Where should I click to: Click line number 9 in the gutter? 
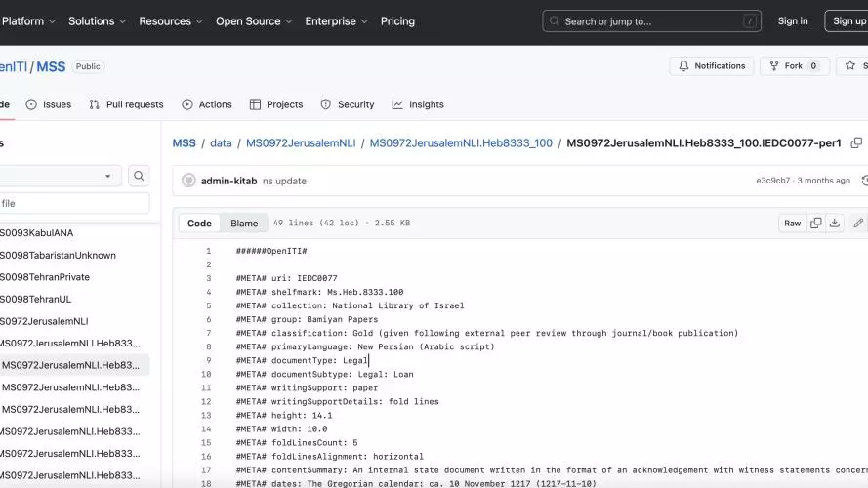209,360
